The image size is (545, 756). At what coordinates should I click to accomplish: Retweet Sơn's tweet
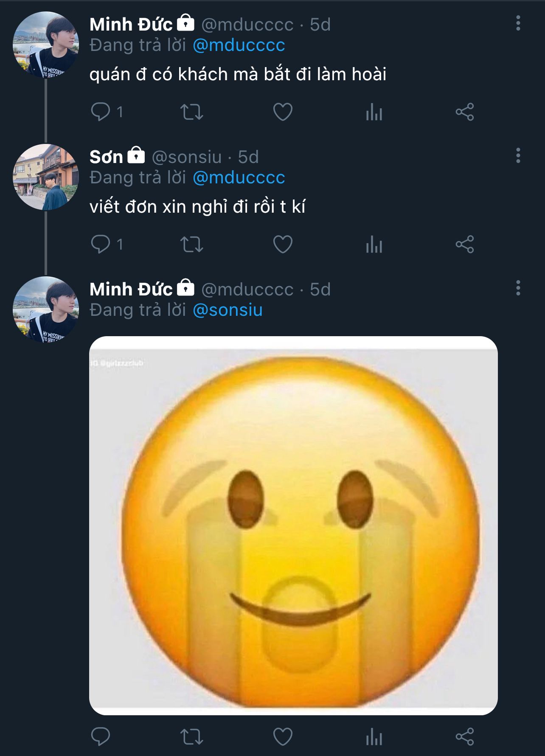pyautogui.click(x=191, y=245)
